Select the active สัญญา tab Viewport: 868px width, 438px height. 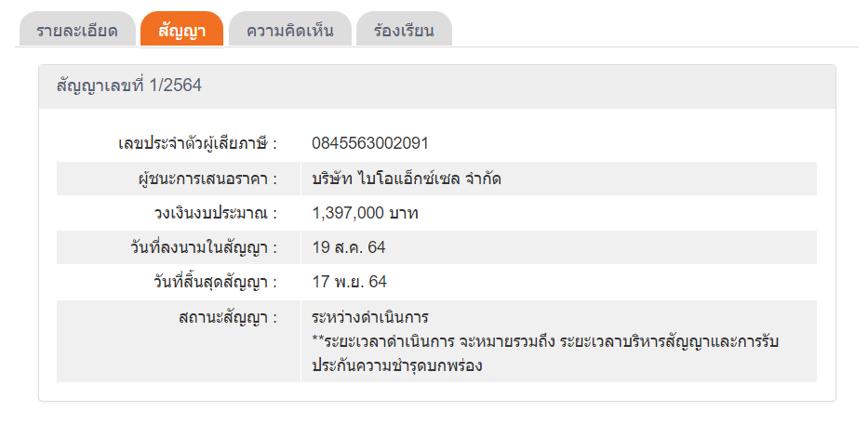click(181, 31)
